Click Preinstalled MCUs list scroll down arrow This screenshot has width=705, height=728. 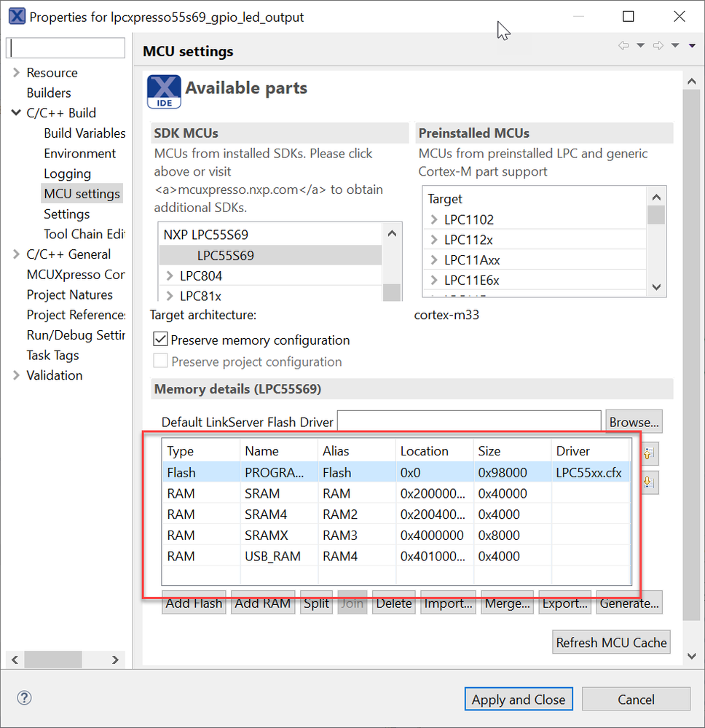[x=656, y=287]
